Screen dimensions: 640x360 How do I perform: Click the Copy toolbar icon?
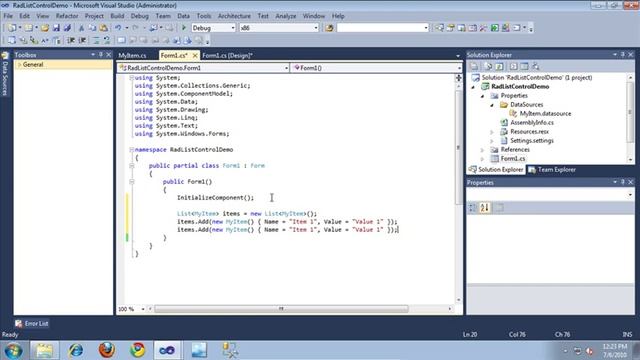[x=92, y=28]
